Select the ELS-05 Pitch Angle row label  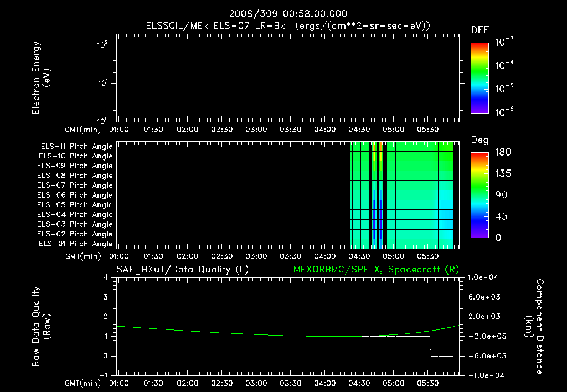pyautogui.click(x=75, y=205)
